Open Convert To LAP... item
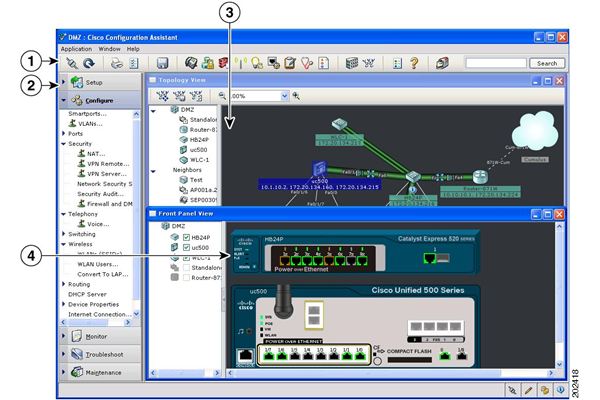600x400 pixels. [103, 274]
